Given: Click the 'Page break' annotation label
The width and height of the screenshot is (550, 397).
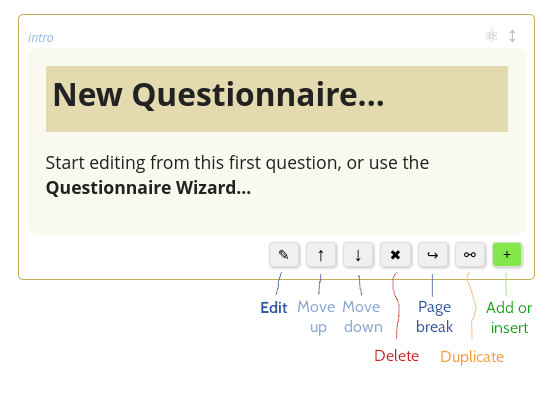Looking at the screenshot, I should pos(435,317).
